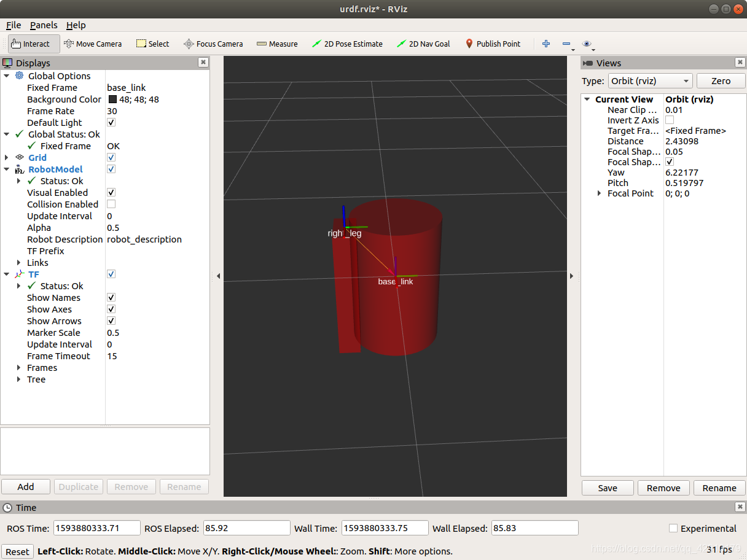Choose the Select tool
Viewport: 747px width, 560px height.
pos(152,44)
